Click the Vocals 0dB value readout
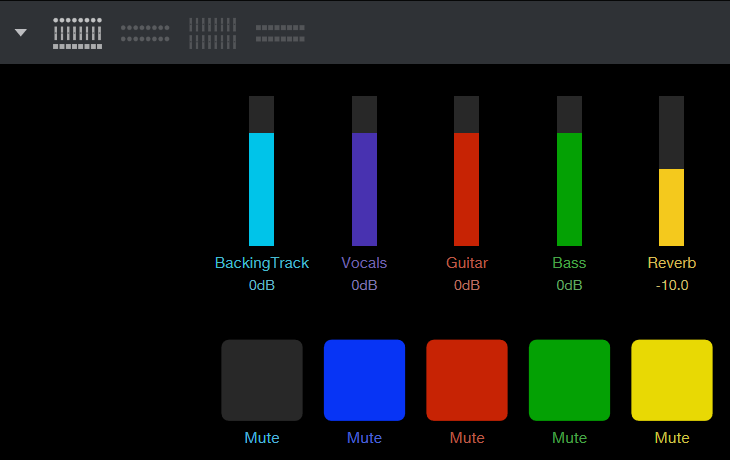This screenshot has width=730, height=460. click(x=364, y=285)
